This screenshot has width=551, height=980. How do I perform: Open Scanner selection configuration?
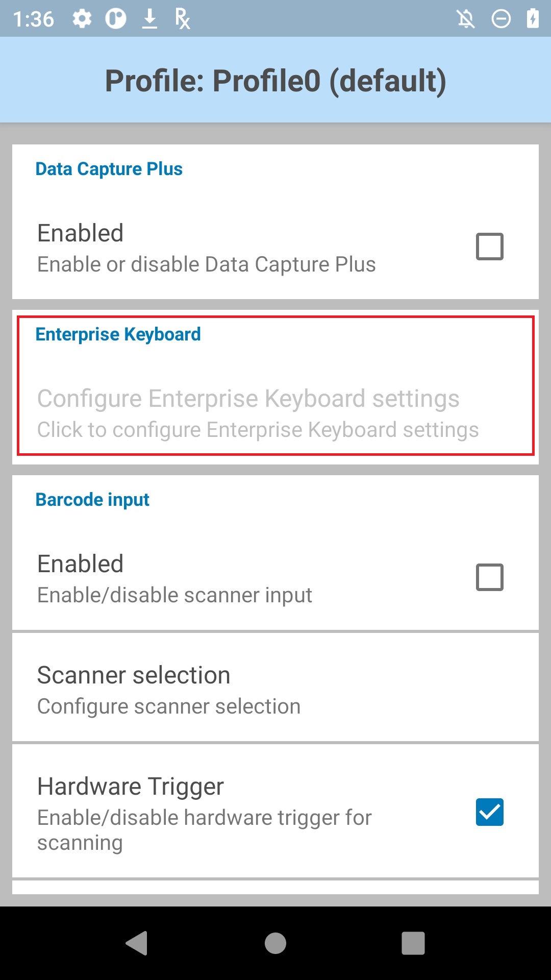[x=275, y=688]
